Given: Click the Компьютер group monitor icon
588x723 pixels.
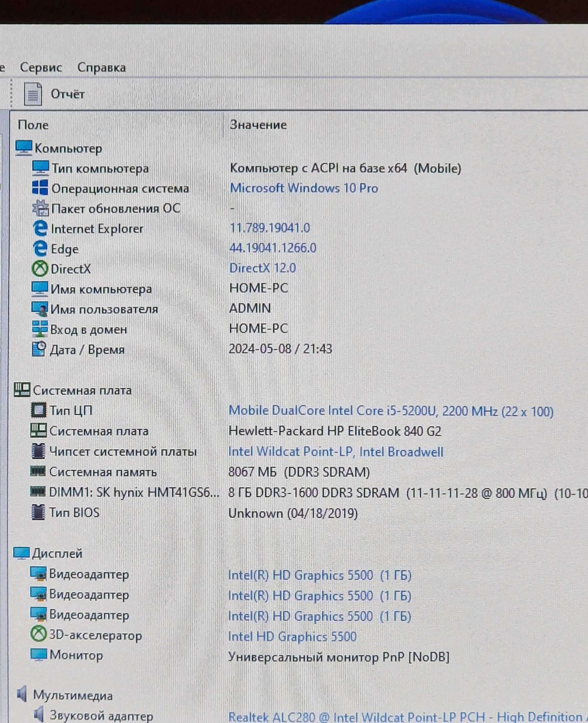Looking at the screenshot, I should (23, 148).
